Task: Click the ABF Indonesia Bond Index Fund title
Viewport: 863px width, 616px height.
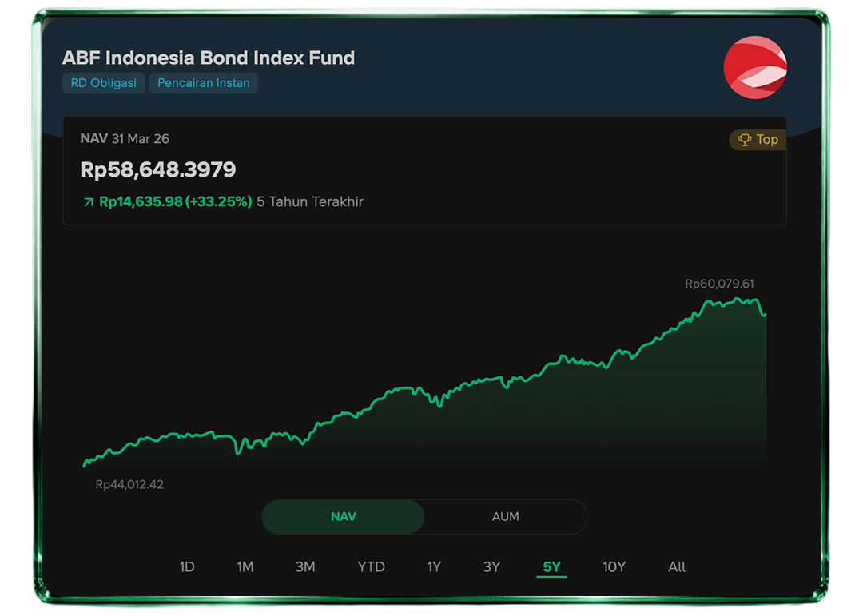Action: click(209, 58)
